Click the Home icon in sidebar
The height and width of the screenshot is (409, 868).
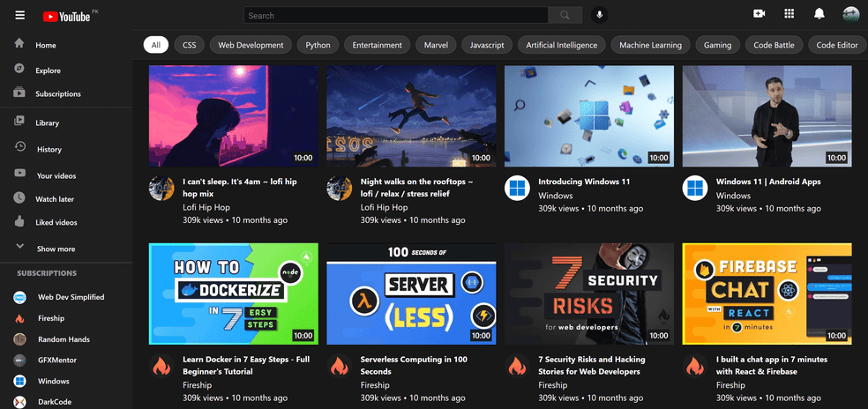tap(19, 43)
